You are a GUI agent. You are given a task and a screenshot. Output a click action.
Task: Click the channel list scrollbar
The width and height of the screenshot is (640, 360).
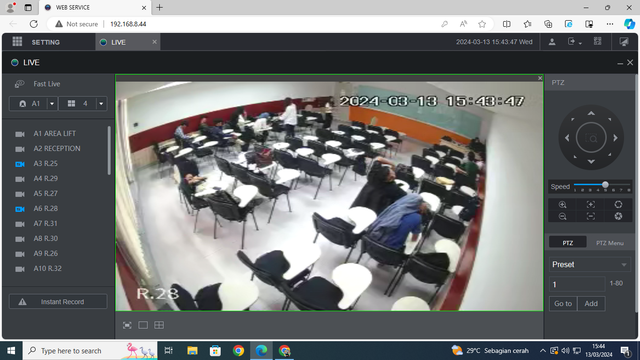pos(109,150)
